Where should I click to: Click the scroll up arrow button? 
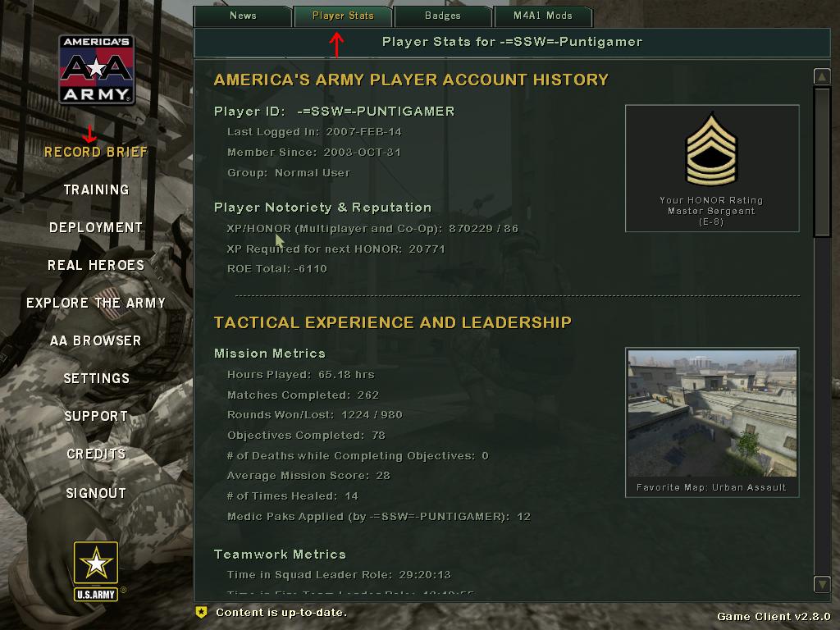[x=822, y=76]
